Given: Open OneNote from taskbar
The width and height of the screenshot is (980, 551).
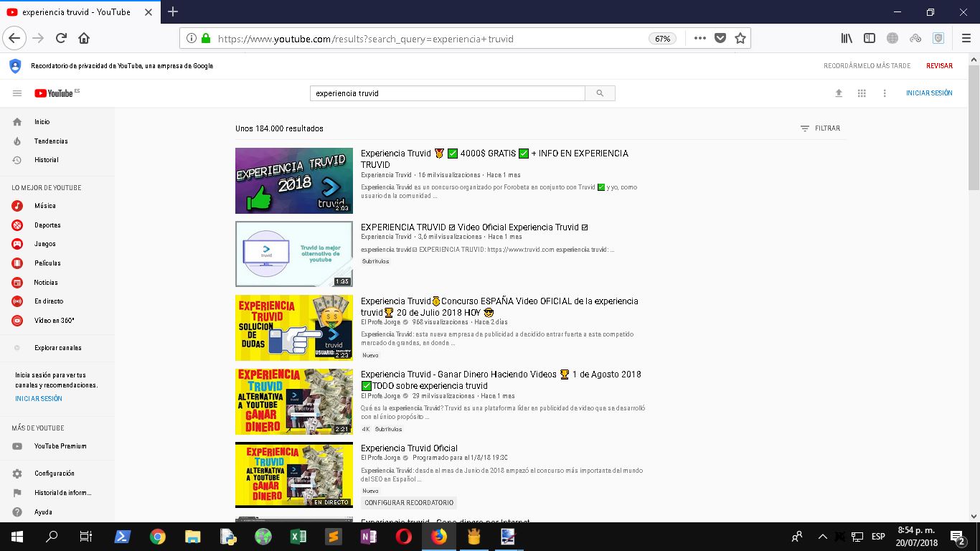Looking at the screenshot, I should (368, 537).
